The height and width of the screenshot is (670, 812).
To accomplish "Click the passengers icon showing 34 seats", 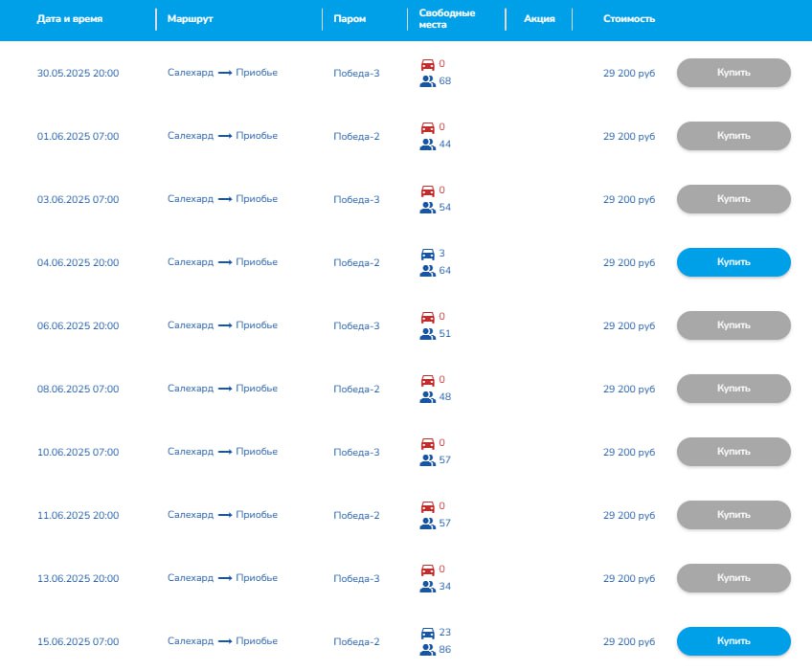I will pyautogui.click(x=428, y=587).
